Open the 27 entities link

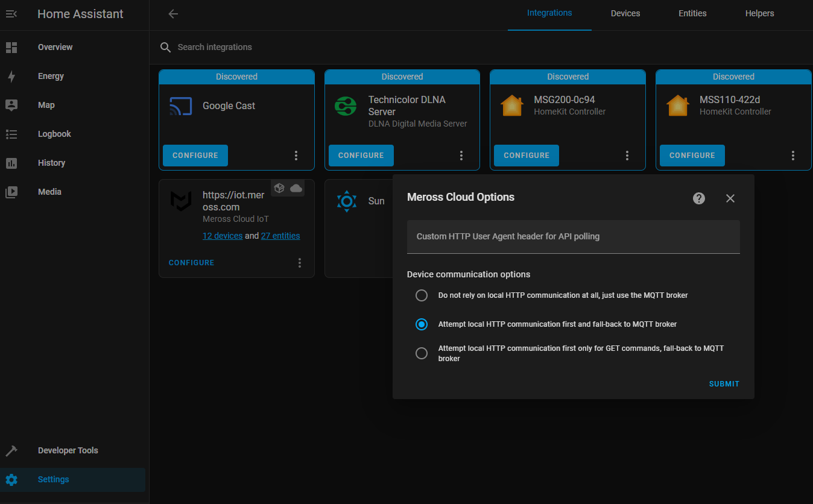[x=280, y=236]
